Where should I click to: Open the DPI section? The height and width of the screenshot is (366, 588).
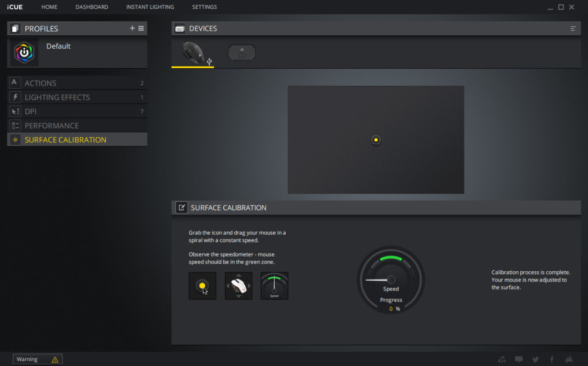pos(77,111)
